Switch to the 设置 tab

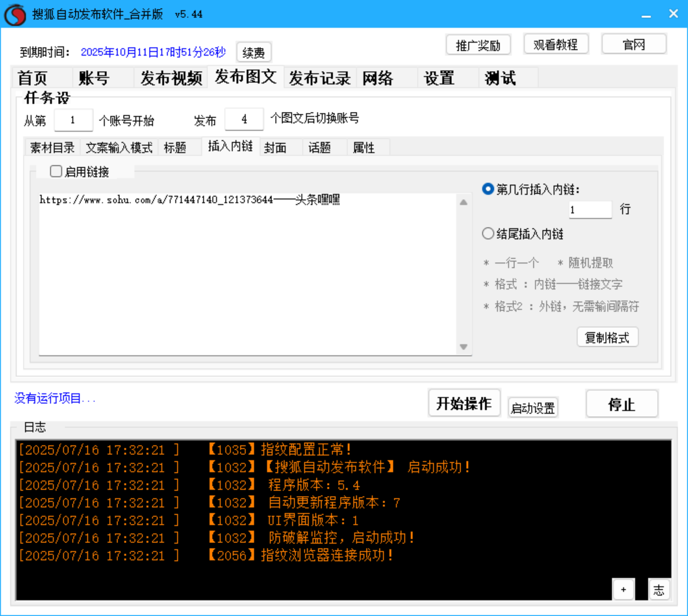(x=448, y=78)
